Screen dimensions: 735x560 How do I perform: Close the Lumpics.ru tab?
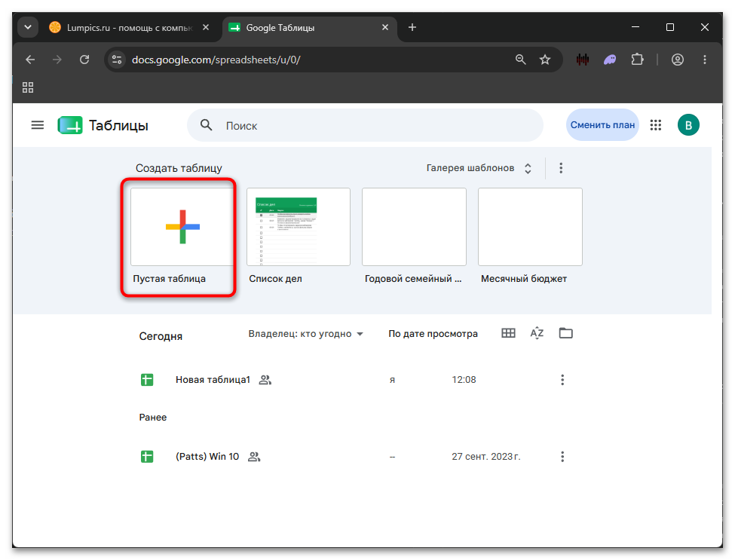pos(205,28)
